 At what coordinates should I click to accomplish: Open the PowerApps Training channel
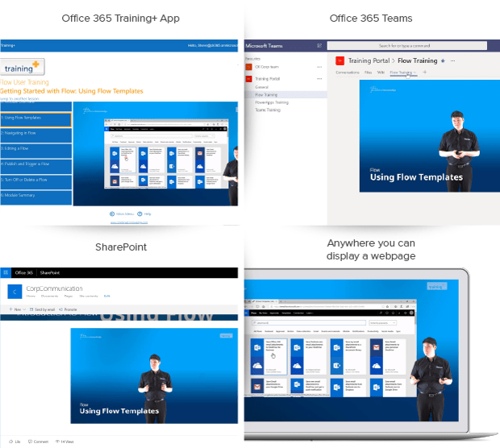pos(272,102)
